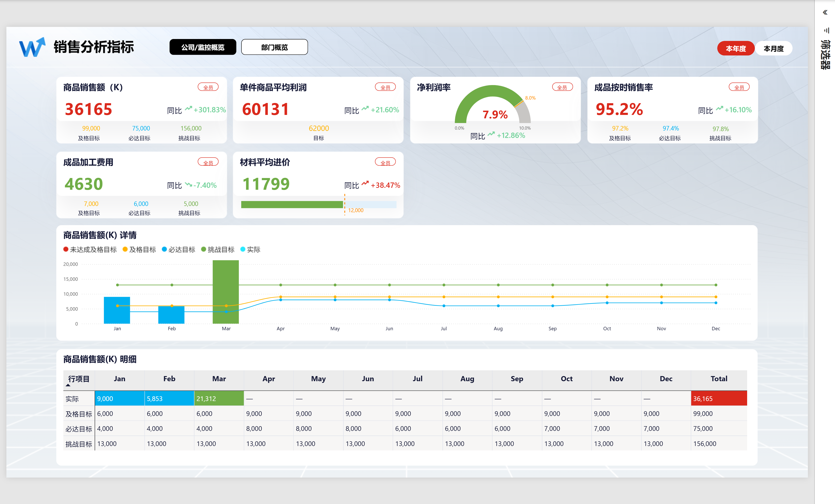Click the 必达目标 row label in table
835x504 pixels.
coord(79,429)
